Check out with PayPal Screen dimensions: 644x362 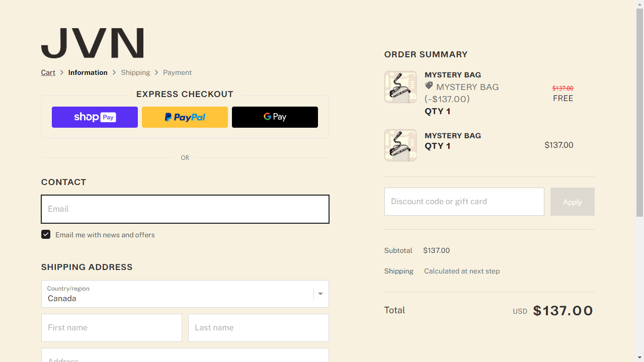185,117
